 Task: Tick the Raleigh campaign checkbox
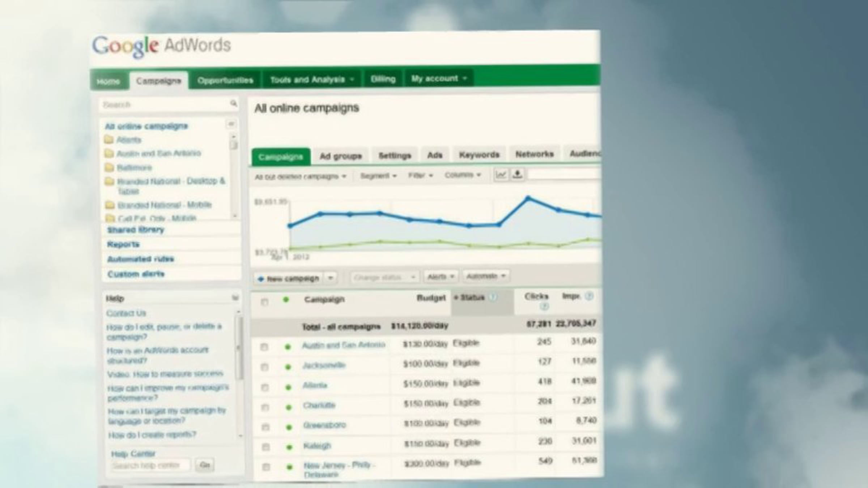(266, 447)
